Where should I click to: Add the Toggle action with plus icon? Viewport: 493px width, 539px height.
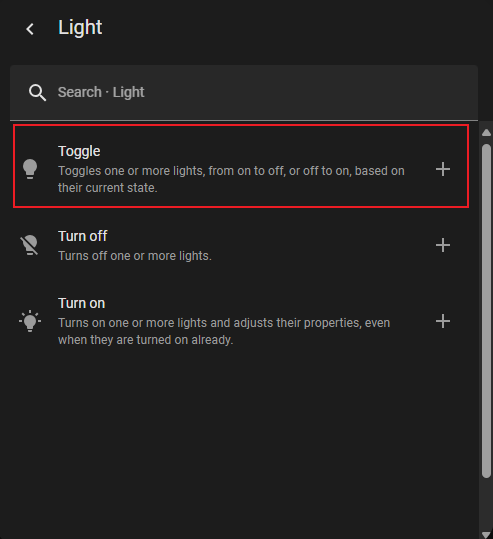point(443,169)
